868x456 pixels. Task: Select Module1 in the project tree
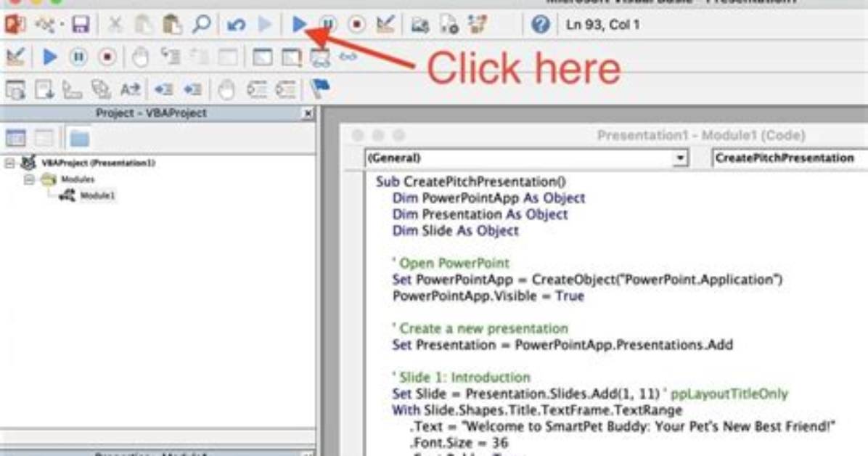click(x=97, y=195)
